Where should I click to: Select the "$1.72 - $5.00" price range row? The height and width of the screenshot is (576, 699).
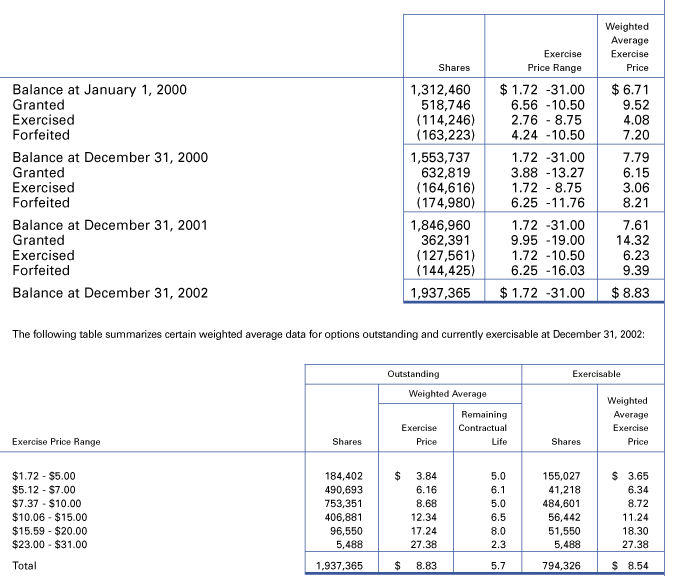[42, 476]
